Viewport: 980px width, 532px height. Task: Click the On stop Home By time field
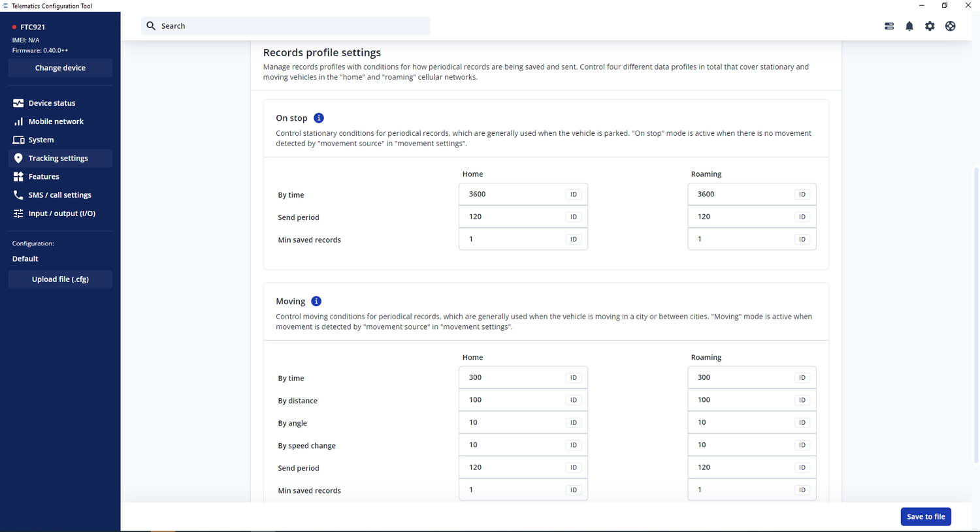tap(513, 195)
